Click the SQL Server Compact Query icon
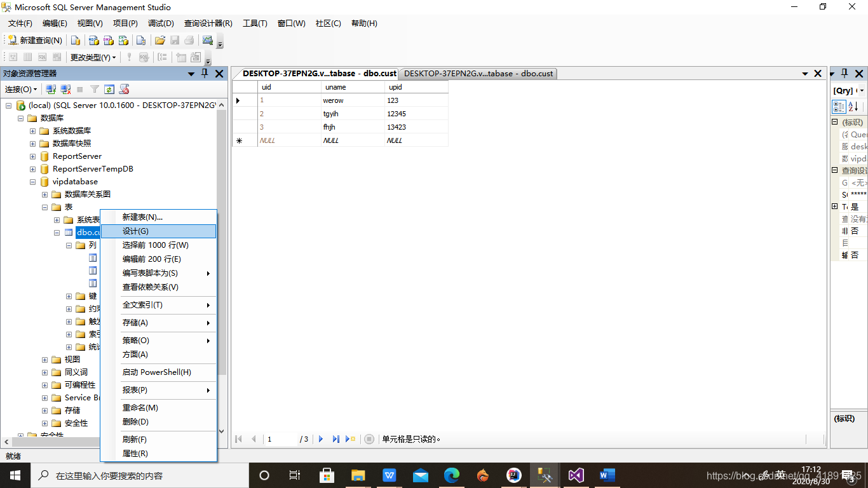The image size is (868, 488). [141, 41]
